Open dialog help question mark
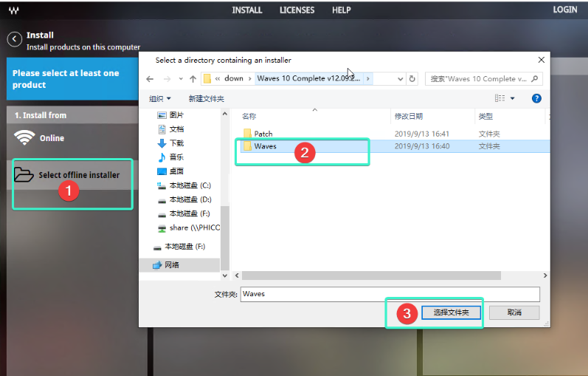Screen dimensions: 588x376 pyautogui.click(x=536, y=98)
